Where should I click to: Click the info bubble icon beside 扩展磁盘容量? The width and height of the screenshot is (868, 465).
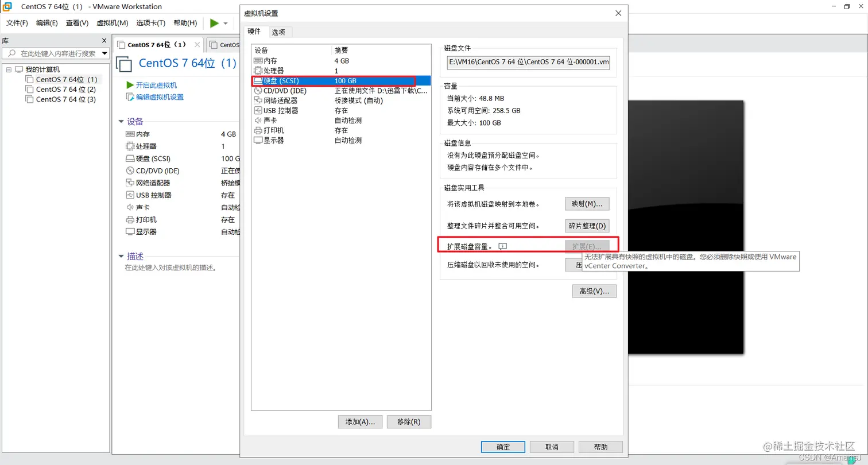pos(503,246)
